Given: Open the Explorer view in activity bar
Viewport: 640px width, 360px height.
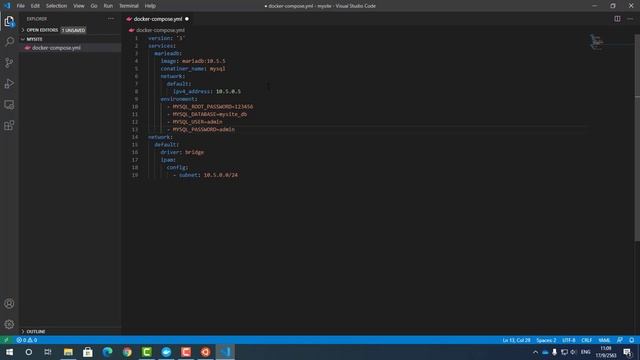Looking at the screenshot, I should tap(9, 21).
